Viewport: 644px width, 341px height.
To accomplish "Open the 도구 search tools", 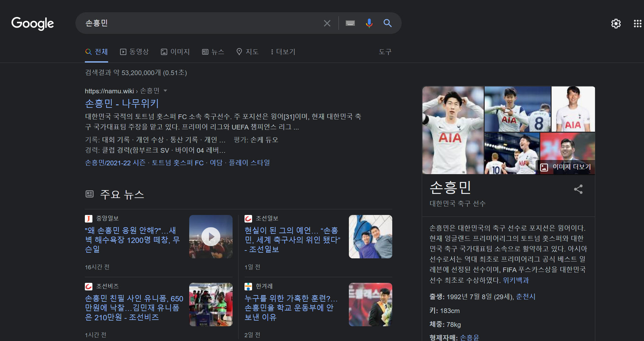I will click(x=385, y=52).
